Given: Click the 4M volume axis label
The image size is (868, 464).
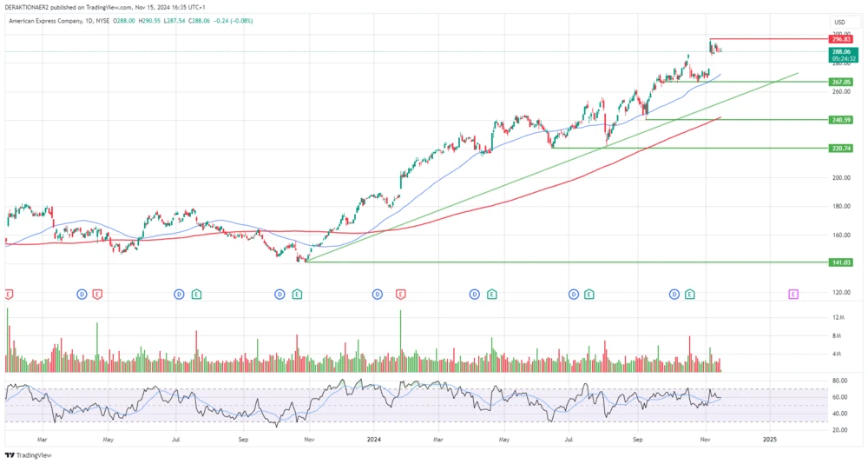Looking at the screenshot, I should [837, 354].
